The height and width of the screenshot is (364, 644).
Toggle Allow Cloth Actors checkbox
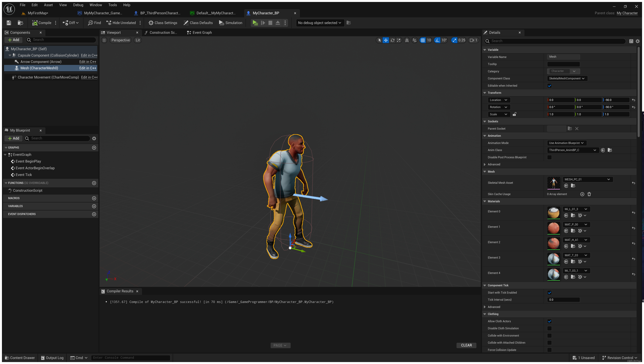[x=550, y=321]
